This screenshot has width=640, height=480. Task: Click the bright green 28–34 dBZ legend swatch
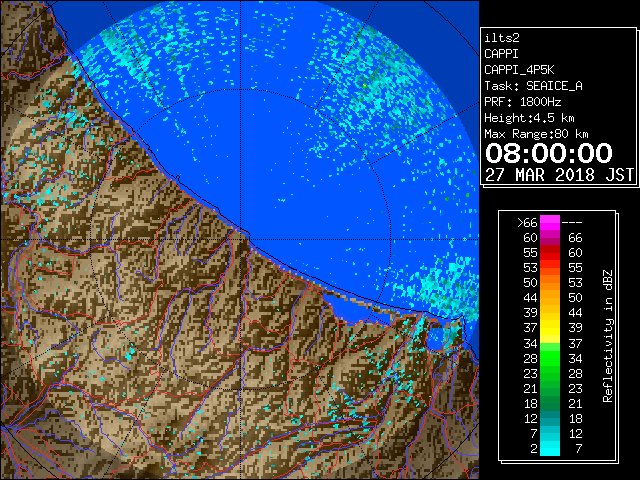point(550,358)
